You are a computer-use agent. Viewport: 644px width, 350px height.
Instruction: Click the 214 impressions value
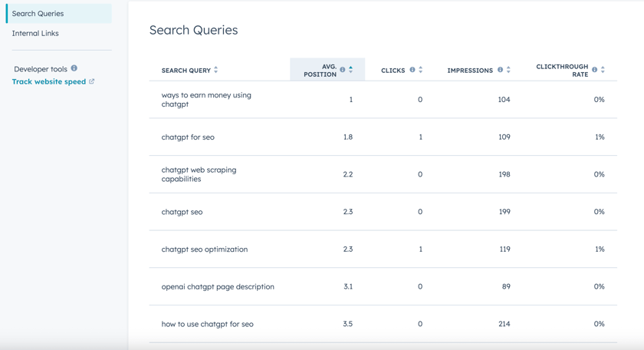(504, 324)
